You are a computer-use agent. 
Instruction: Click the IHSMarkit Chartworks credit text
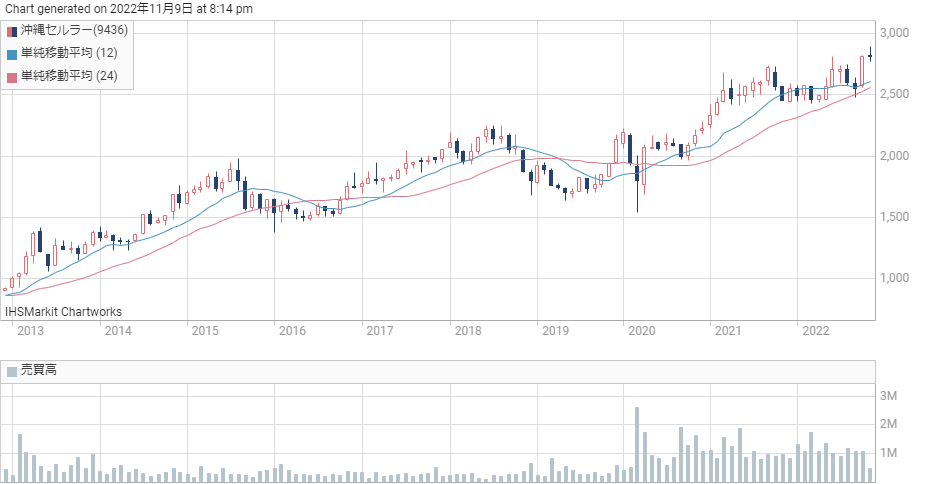(64, 312)
